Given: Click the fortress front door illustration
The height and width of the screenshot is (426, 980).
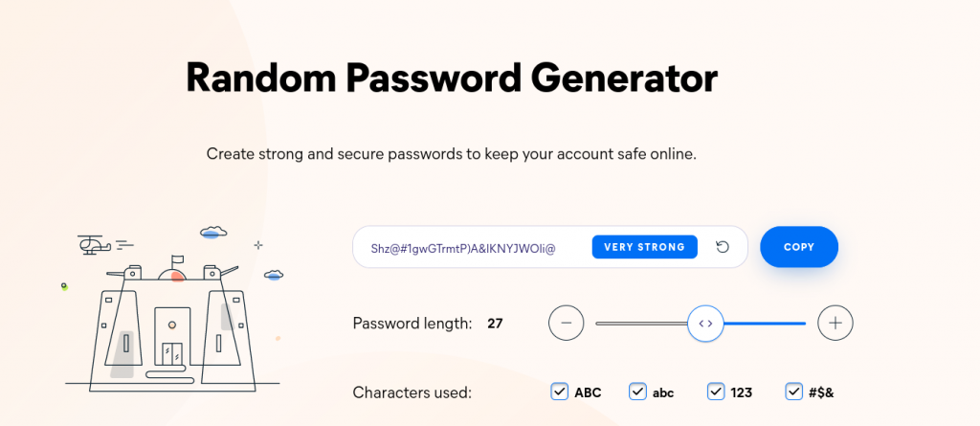Looking at the screenshot, I should [172, 355].
